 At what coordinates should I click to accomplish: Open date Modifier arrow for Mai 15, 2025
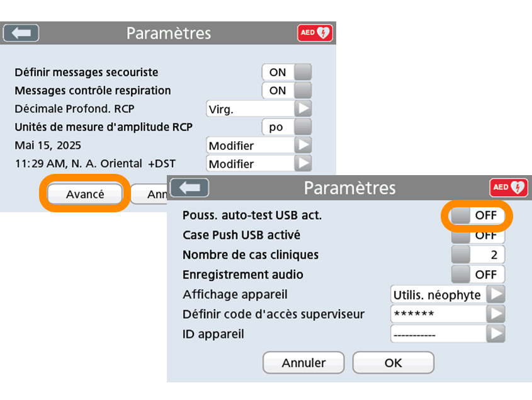click(304, 146)
